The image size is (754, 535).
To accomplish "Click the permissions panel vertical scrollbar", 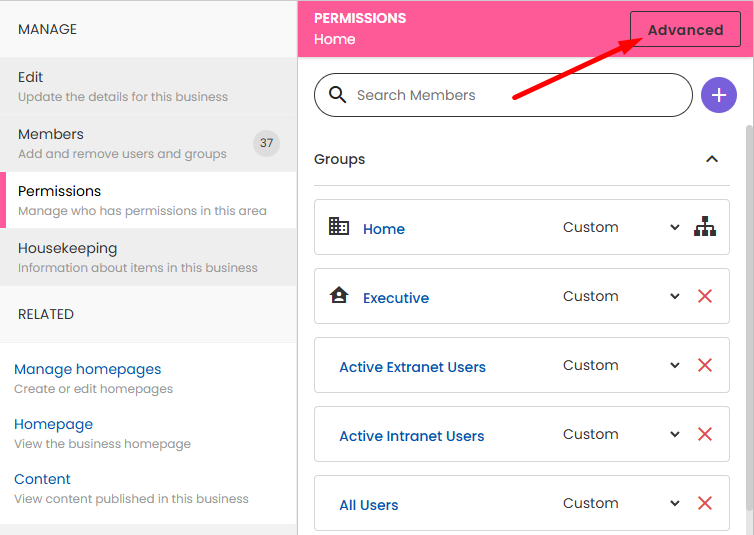I will pyautogui.click(x=749, y=319).
